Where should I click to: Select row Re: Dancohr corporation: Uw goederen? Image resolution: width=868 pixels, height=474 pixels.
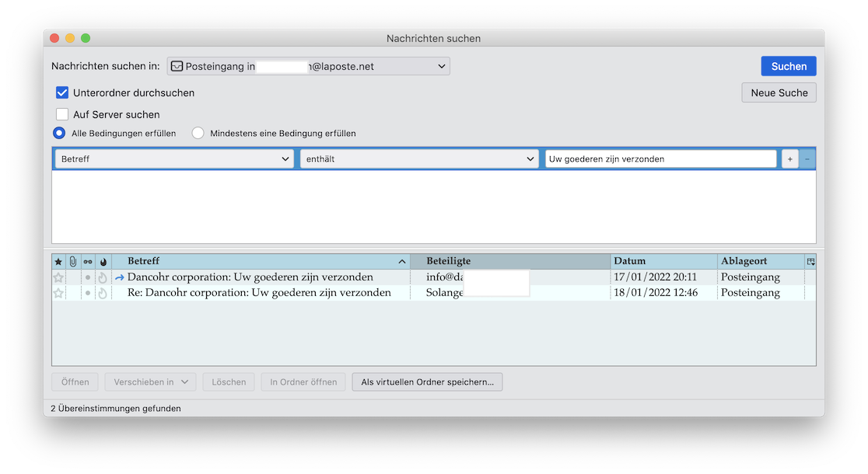click(433, 293)
